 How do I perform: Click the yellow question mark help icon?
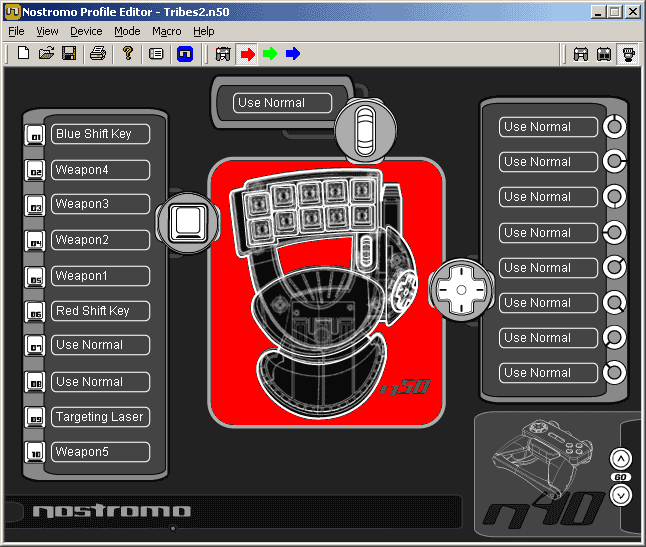coord(128,54)
